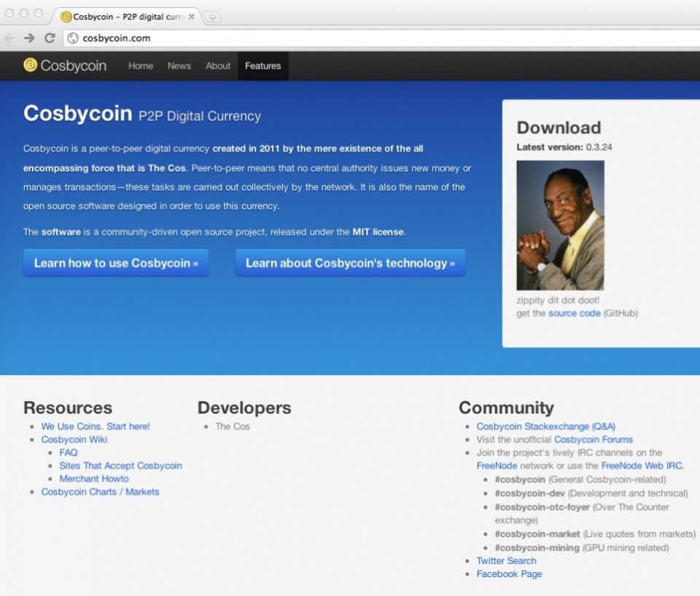
Task: Click the coin favicon on the tab
Action: coord(66,17)
